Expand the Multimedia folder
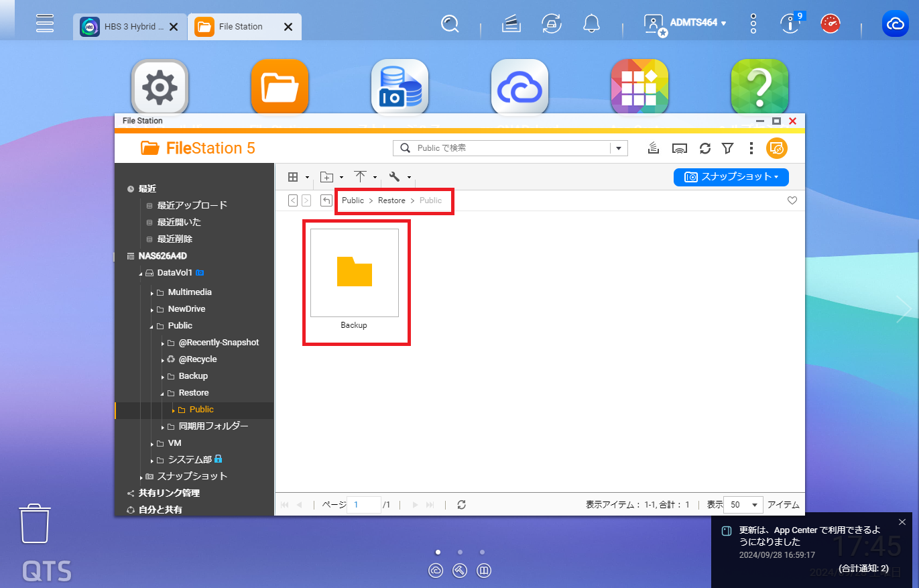Image resolution: width=919 pixels, height=588 pixels. click(x=151, y=292)
